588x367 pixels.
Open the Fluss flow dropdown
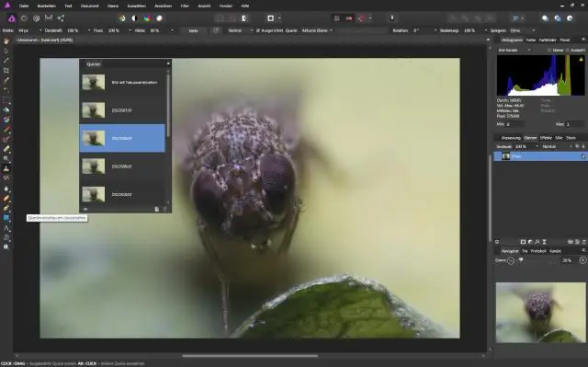[x=130, y=30]
